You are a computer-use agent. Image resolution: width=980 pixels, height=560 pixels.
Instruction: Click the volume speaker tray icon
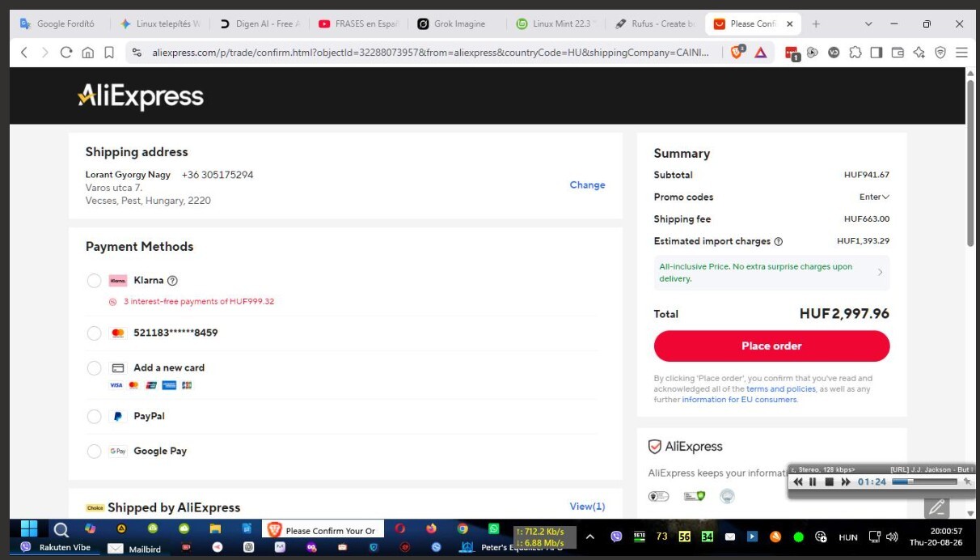[893, 537]
